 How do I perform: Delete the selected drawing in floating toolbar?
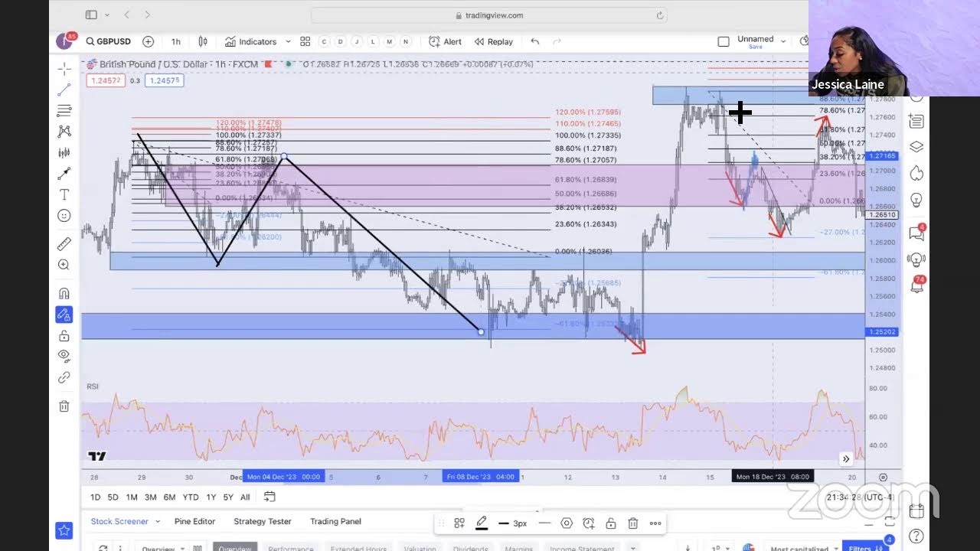pos(633,523)
